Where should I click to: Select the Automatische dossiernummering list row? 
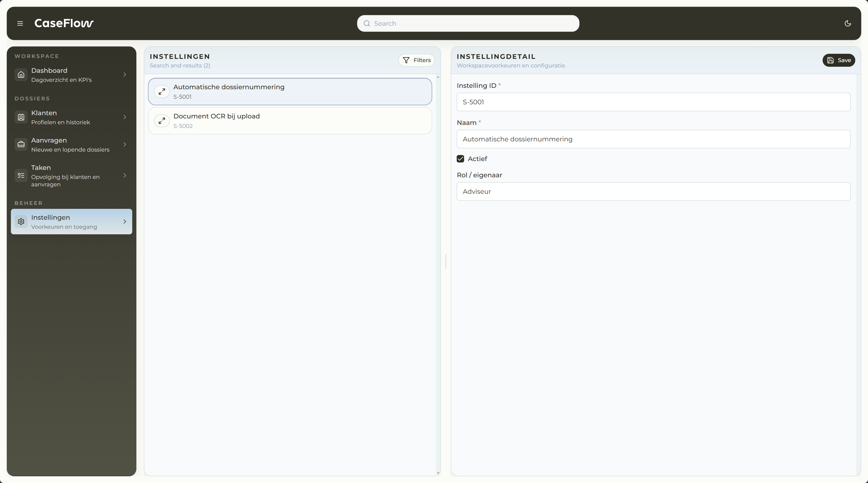coord(290,91)
